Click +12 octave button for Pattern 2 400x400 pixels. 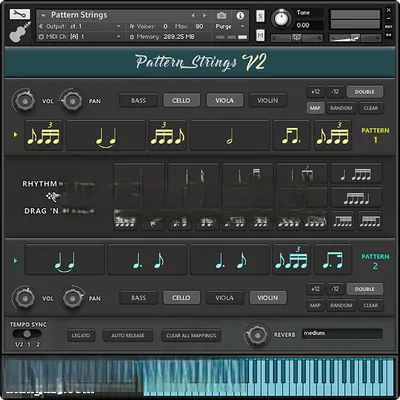[315, 289]
